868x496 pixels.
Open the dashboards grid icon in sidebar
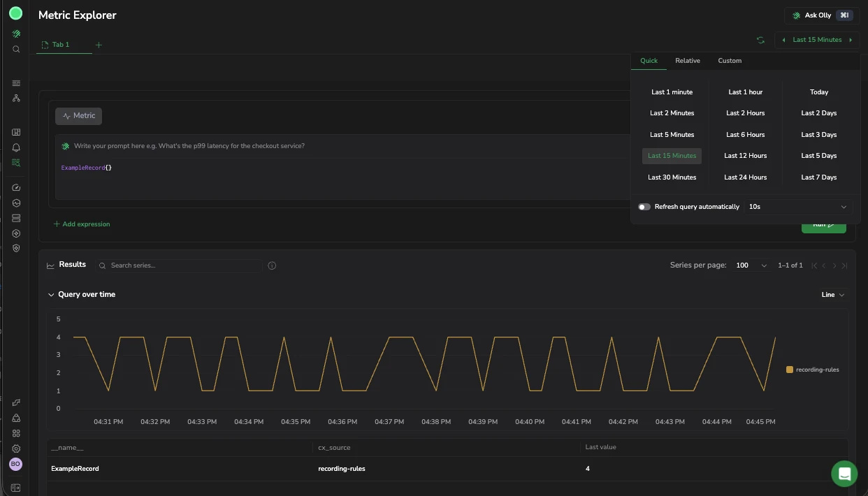16,132
